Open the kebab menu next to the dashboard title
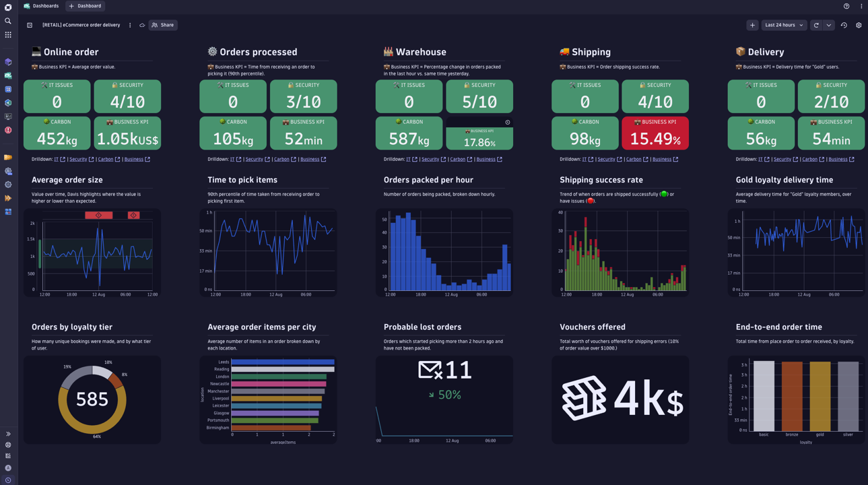868x485 pixels. tap(130, 25)
